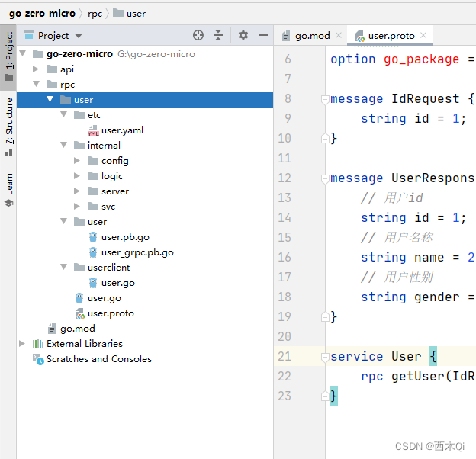Click the fold end marker on line 19
This screenshot has height=459, width=476.
tap(325, 317)
